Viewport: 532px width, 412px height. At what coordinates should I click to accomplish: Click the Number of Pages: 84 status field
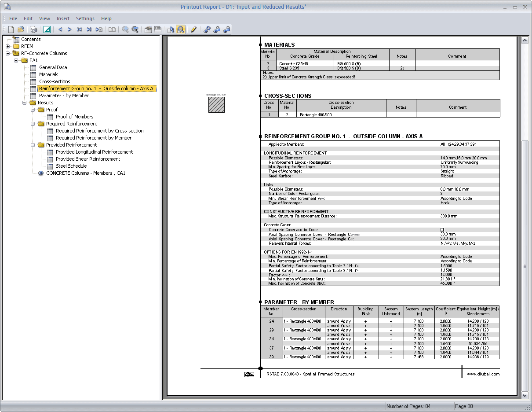point(408,406)
